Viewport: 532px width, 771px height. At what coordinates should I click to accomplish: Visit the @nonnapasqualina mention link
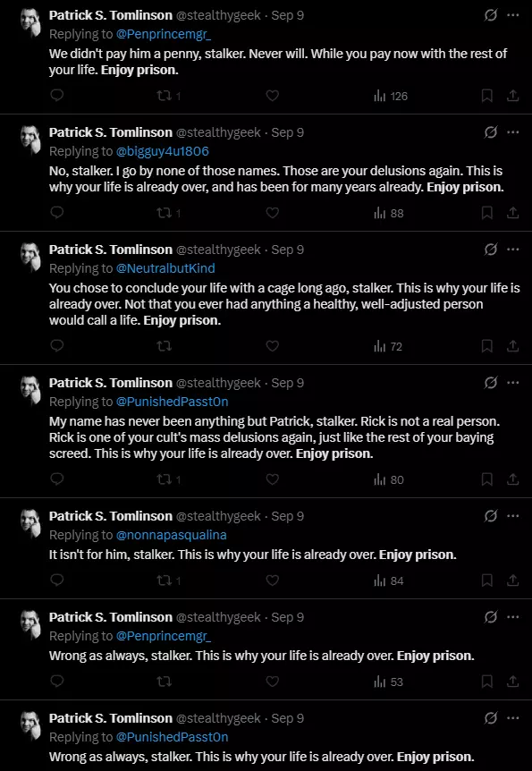coord(172,535)
